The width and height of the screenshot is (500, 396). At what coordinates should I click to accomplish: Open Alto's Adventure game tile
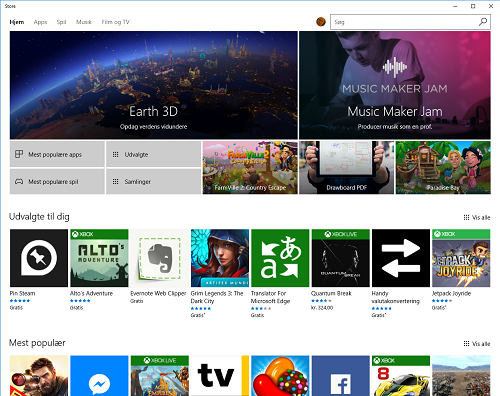99,258
